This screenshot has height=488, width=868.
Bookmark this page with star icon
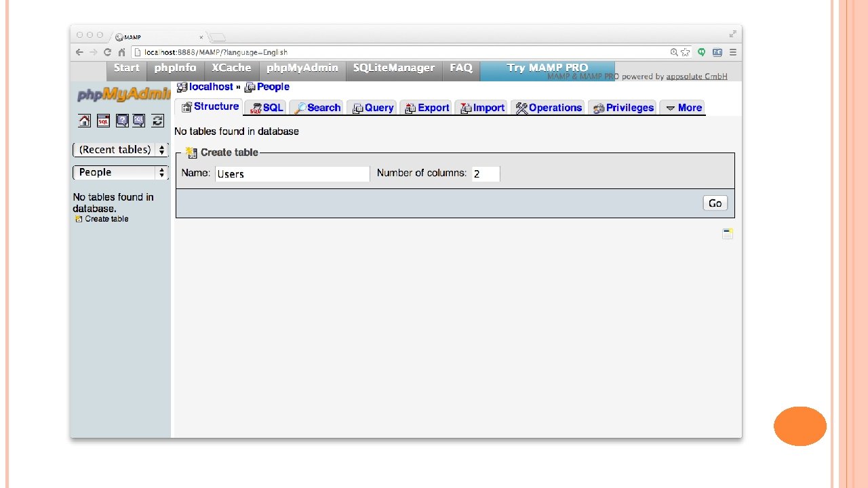685,52
